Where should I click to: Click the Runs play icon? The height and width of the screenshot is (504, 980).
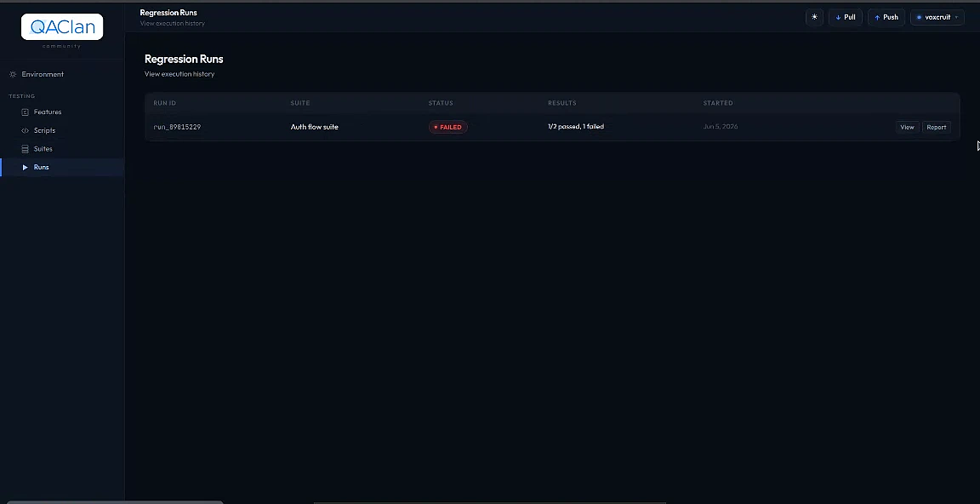point(25,167)
